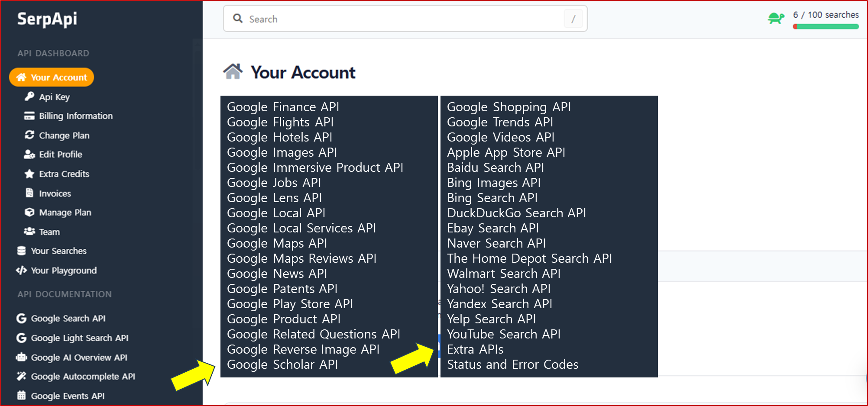Click the document icon beside Invoices

[x=29, y=193]
